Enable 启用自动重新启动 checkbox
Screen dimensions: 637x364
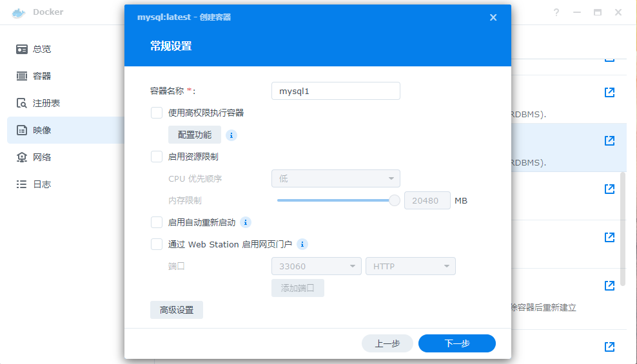[x=157, y=222]
